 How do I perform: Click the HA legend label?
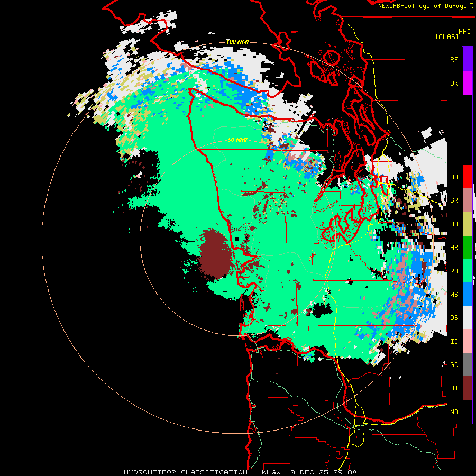tap(454, 177)
